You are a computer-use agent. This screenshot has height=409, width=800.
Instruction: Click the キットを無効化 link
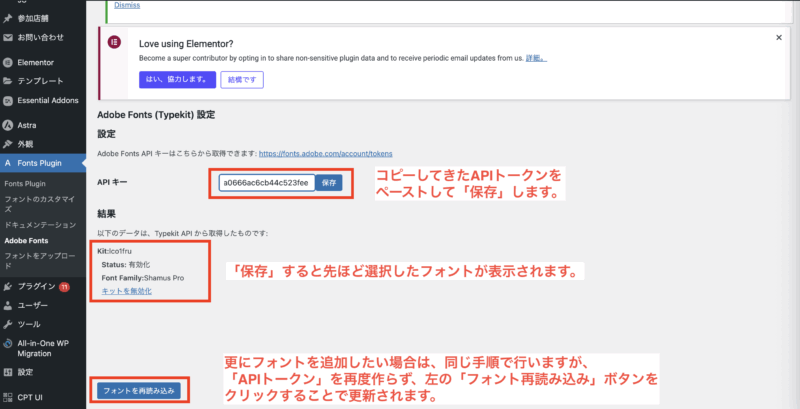(127, 292)
